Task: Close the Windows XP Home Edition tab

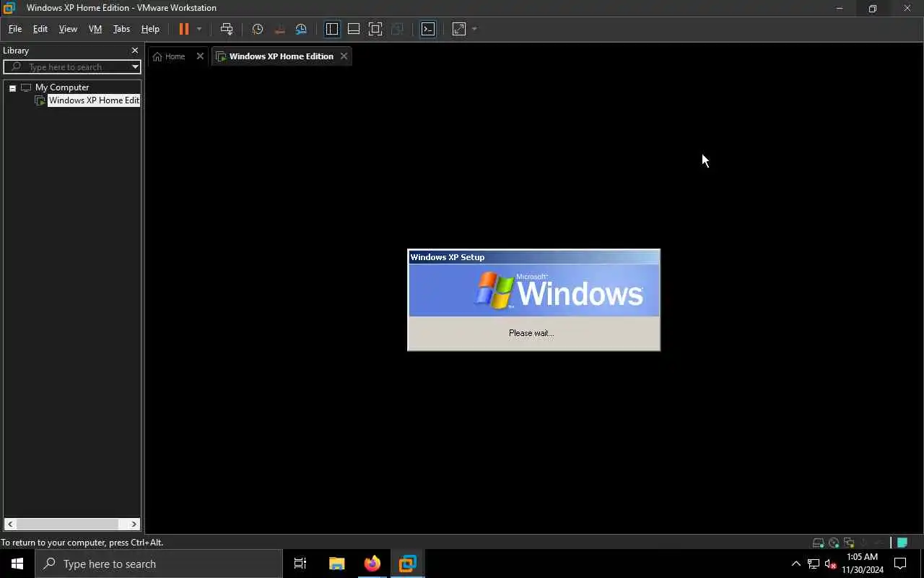Action: tap(344, 56)
